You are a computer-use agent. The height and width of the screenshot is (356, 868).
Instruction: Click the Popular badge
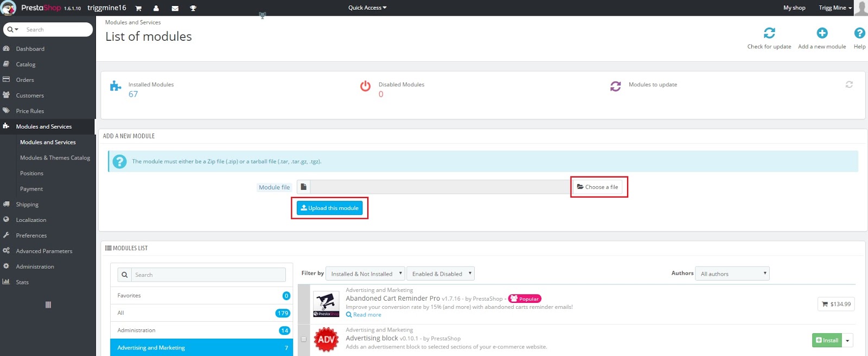[x=525, y=298]
